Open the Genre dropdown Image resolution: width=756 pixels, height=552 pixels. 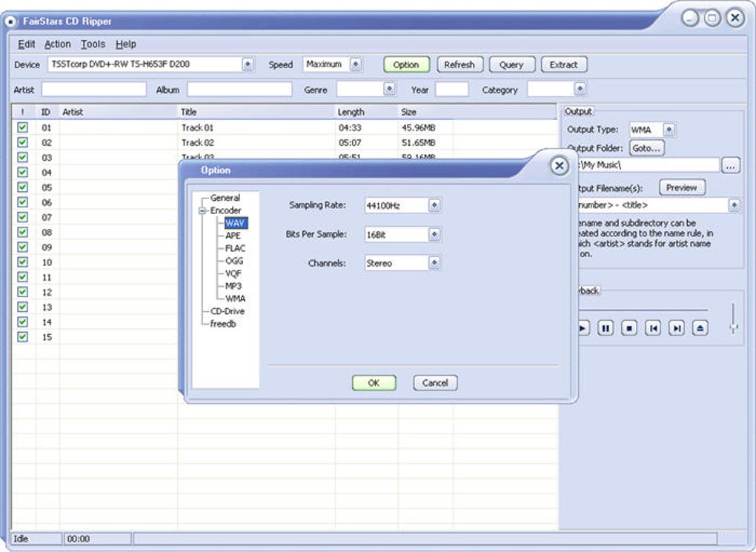tap(390, 89)
